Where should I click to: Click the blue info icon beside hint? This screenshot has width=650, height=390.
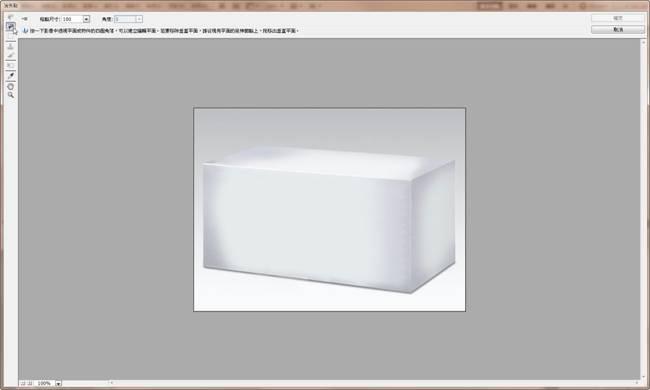(25, 30)
